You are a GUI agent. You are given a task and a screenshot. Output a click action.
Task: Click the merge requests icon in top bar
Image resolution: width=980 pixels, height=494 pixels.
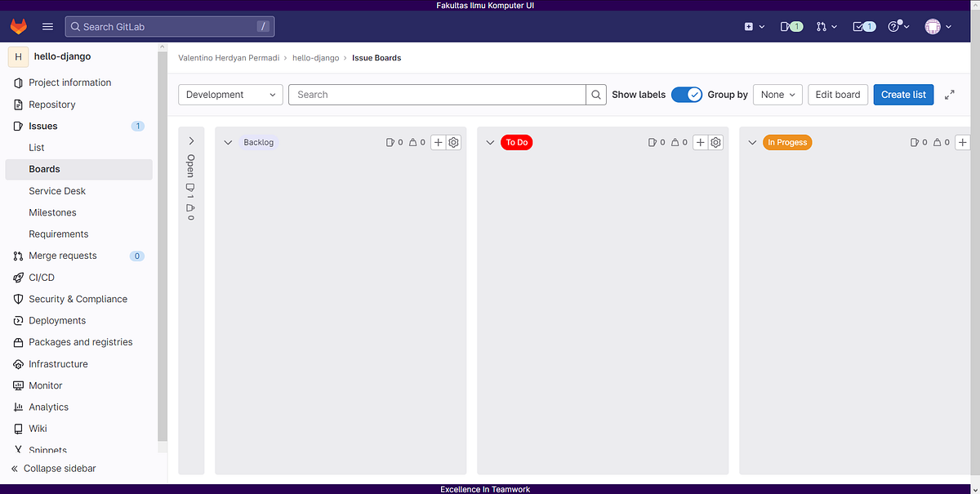pyautogui.click(x=821, y=25)
